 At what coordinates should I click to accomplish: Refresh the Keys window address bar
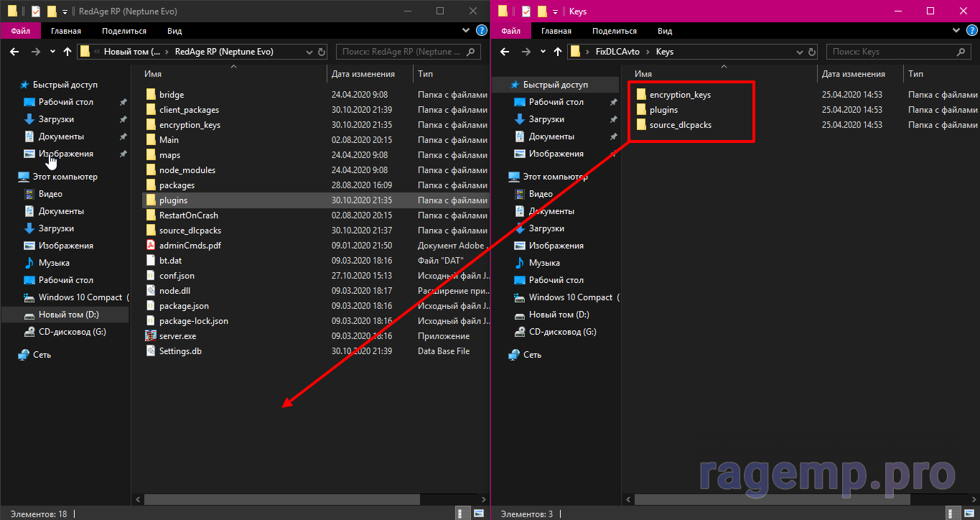pos(811,52)
